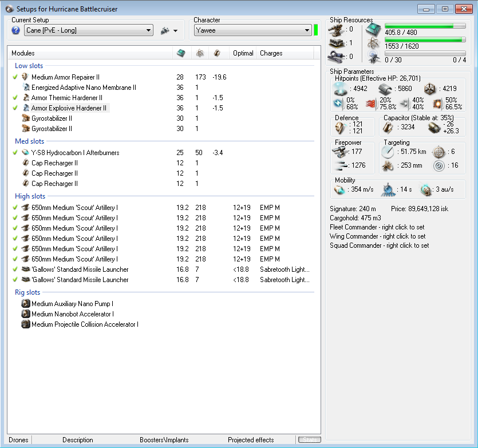478x448 pixels.
Task: Click the Modules column header
Action: pos(90,53)
